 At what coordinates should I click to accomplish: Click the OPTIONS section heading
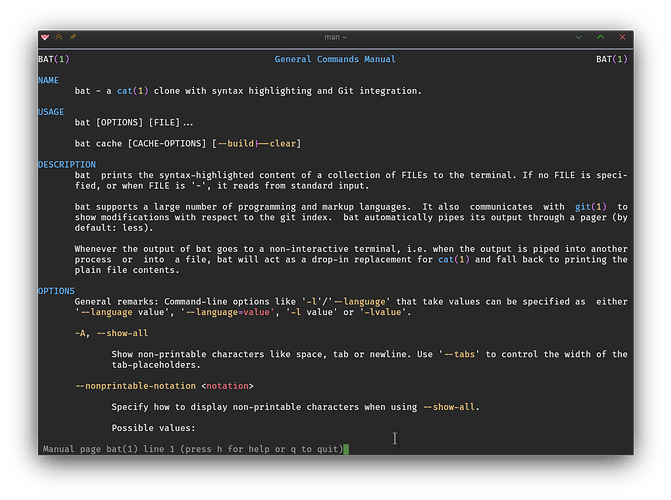pyautogui.click(x=56, y=291)
